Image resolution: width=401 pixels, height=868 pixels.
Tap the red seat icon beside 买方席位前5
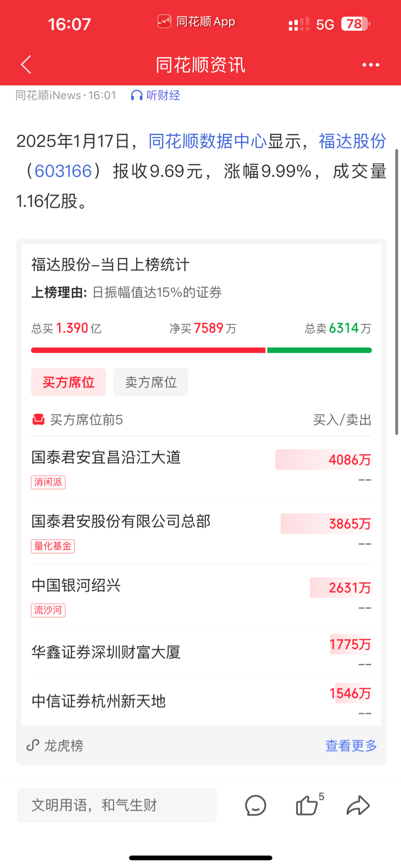39,420
